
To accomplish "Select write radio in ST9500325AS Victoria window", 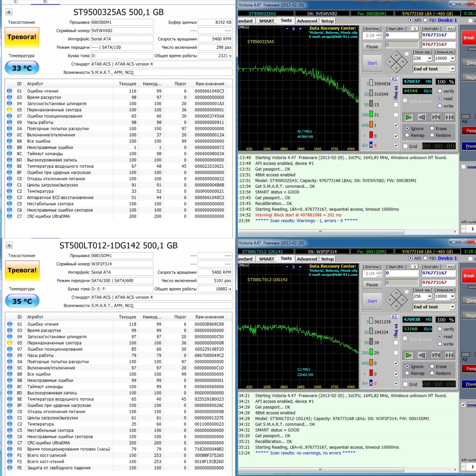I will pos(440,106).
